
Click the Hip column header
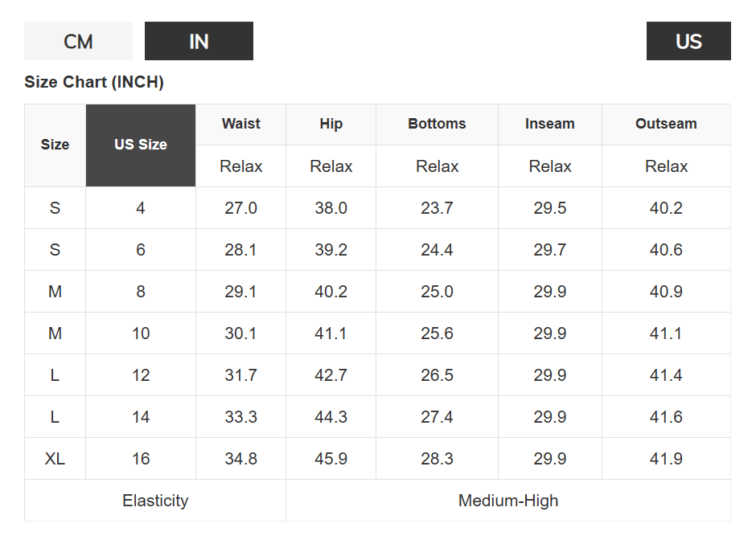pos(331,124)
